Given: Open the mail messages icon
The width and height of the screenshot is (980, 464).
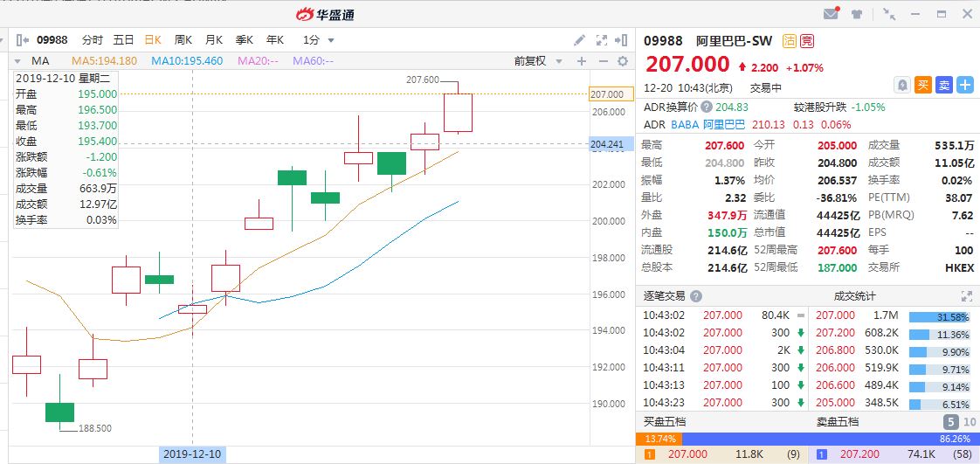Looking at the screenshot, I should point(831,14).
